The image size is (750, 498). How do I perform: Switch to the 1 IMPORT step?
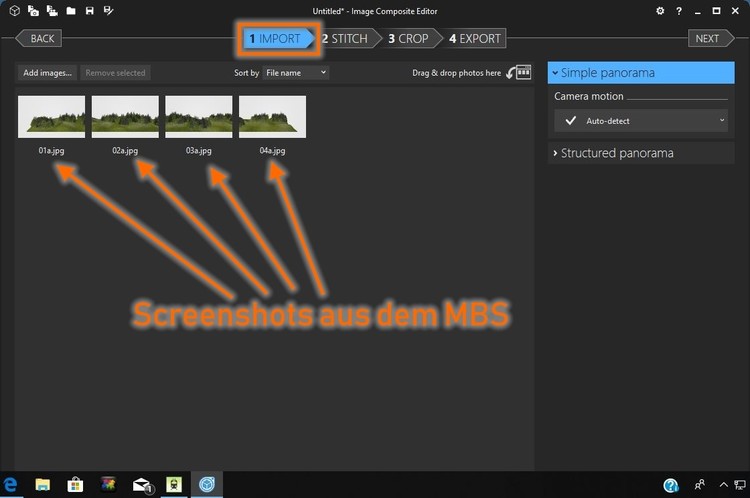(279, 38)
